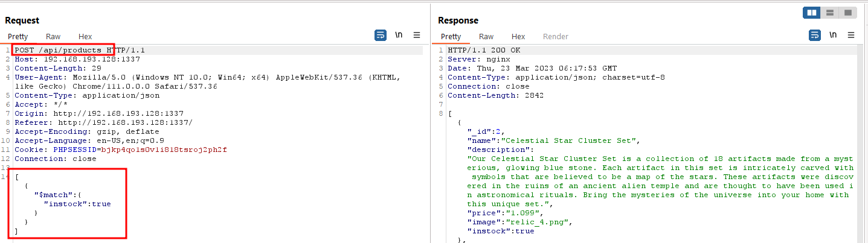The height and width of the screenshot is (243, 868).
Task: Open the Response panel hamburger options menu
Action: click(x=851, y=36)
